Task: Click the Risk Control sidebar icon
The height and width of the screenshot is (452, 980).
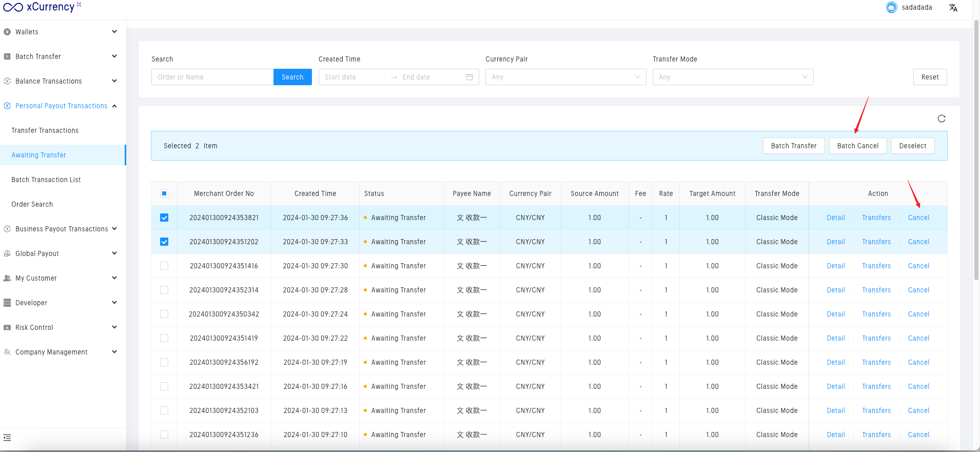Action: (x=7, y=327)
